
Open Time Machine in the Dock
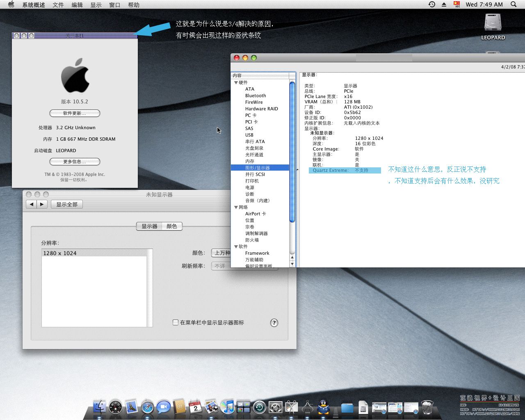pyautogui.click(x=259, y=407)
